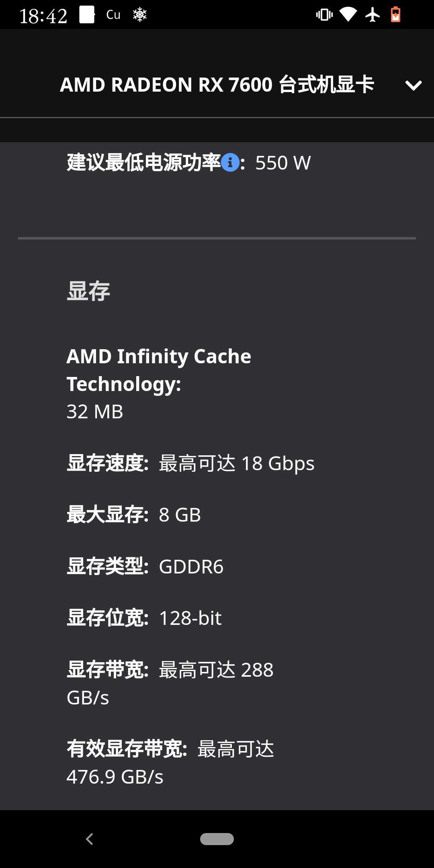The height and width of the screenshot is (868, 434).
Task: Tap the AMD RADEON RX 7600 title
Action: 217,85
